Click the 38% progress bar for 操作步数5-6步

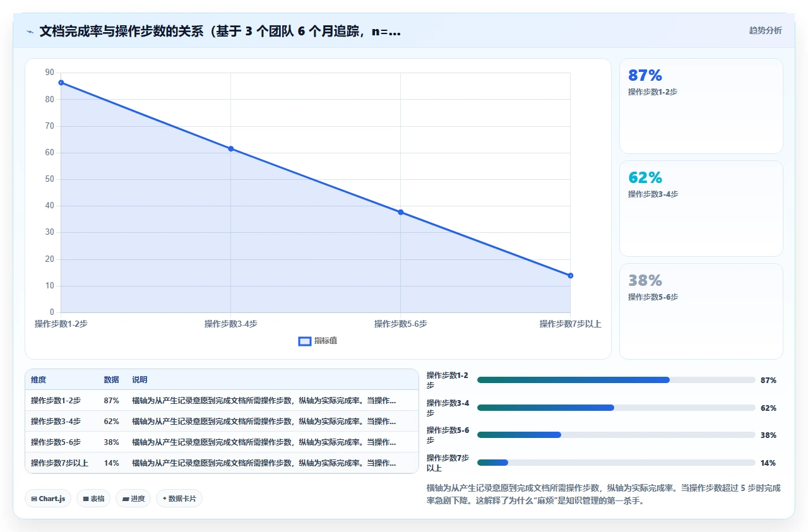pos(616,435)
